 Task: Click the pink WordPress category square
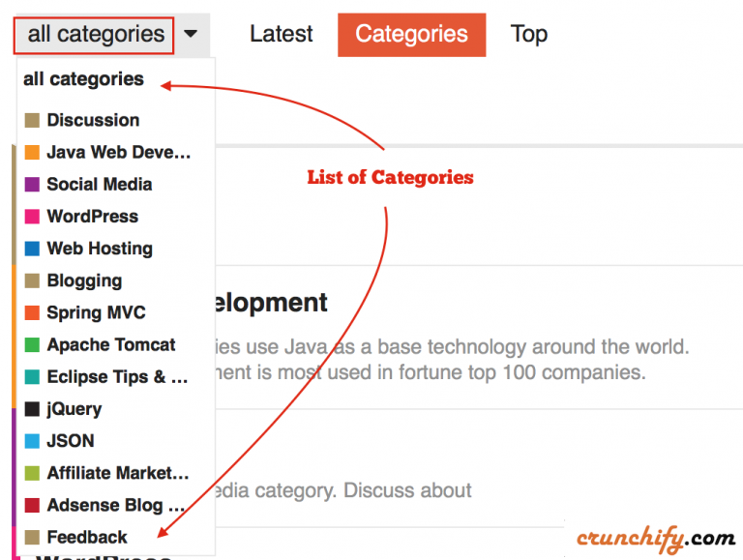coord(32,217)
